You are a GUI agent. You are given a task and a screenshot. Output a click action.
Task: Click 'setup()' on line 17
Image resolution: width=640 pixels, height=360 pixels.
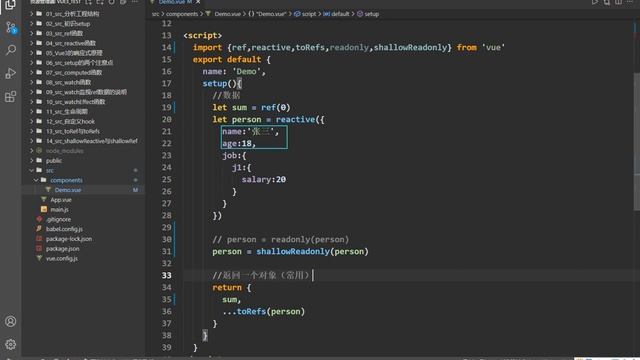coord(220,84)
